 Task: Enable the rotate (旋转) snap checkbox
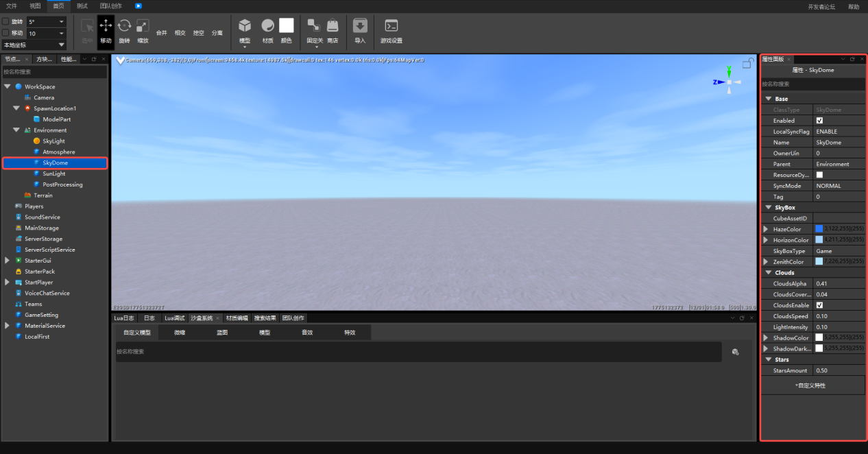point(6,22)
